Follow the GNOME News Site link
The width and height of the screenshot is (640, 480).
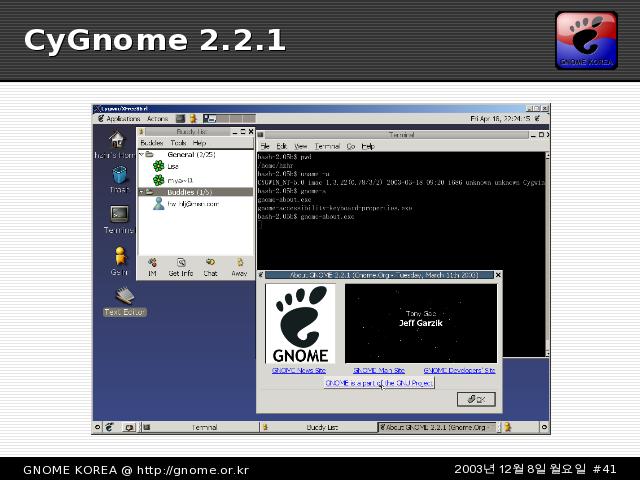(x=299, y=370)
